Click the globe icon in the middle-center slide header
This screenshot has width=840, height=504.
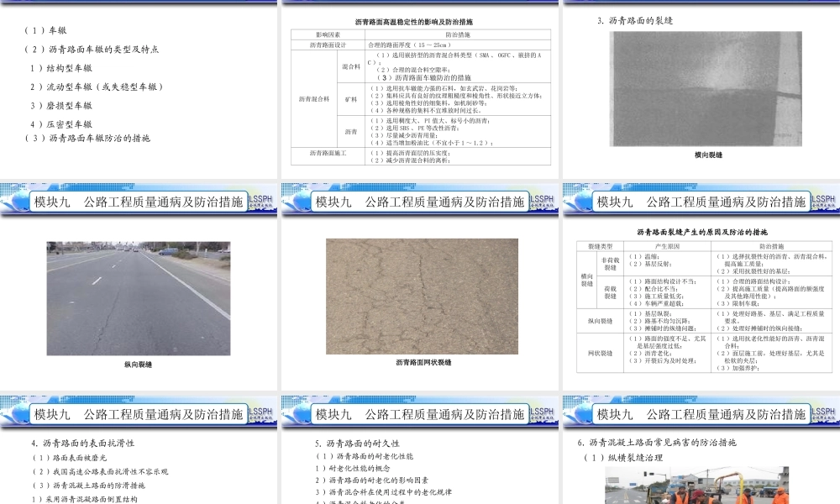300,202
